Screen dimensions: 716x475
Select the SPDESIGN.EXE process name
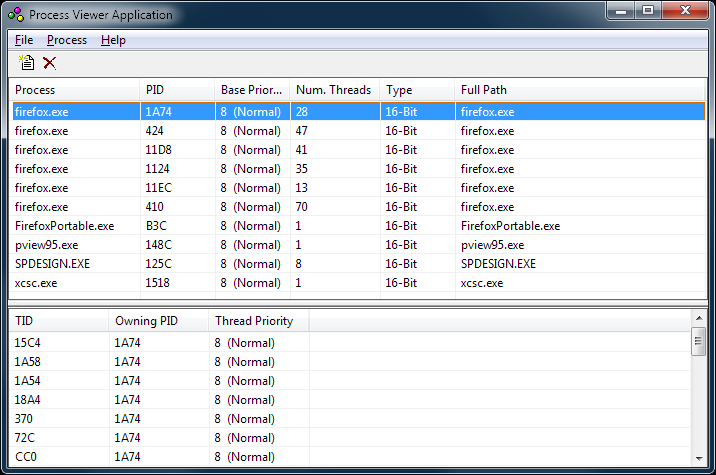tap(53, 264)
